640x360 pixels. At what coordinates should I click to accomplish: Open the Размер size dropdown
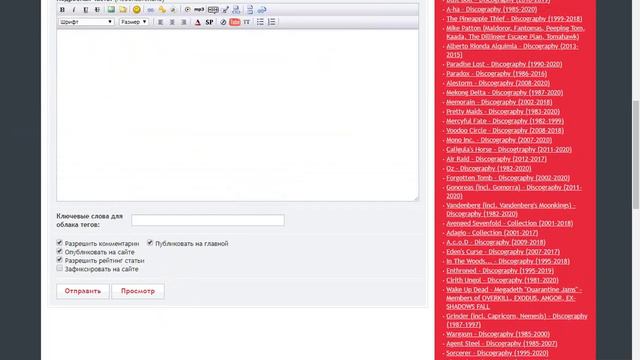(133, 22)
